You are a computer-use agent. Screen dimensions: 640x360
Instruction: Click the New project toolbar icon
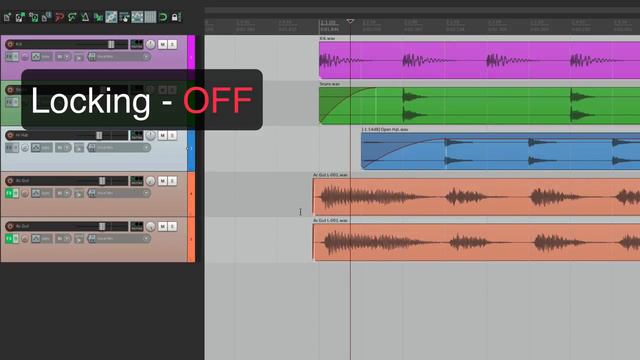click(x=7, y=17)
